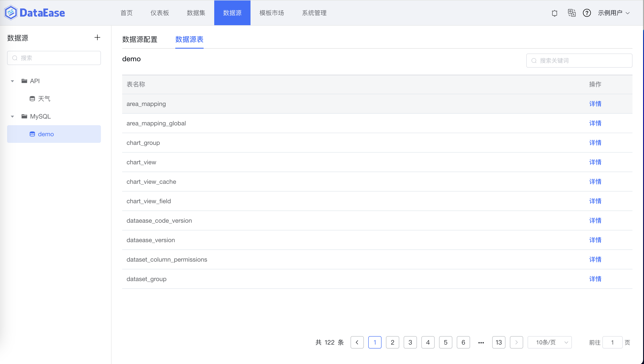Click the database icon beside demo
The image size is (644, 364).
click(x=32, y=134)
